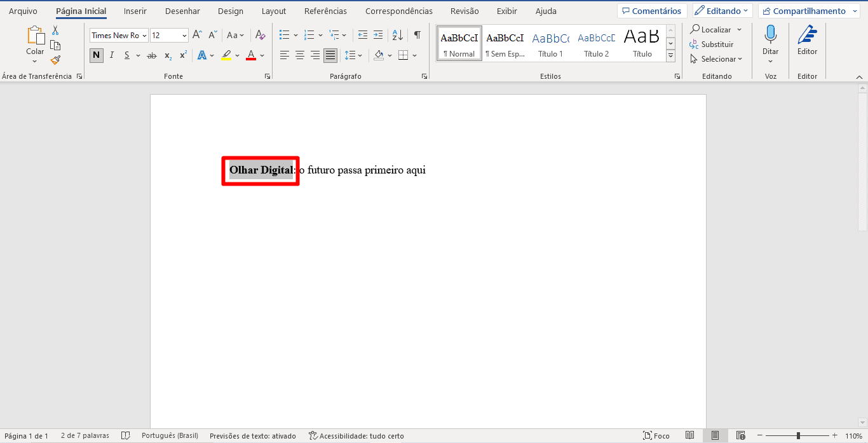Decrease font size with the smaller A
The image size is (868, 443).
click(x=213, y=35)
